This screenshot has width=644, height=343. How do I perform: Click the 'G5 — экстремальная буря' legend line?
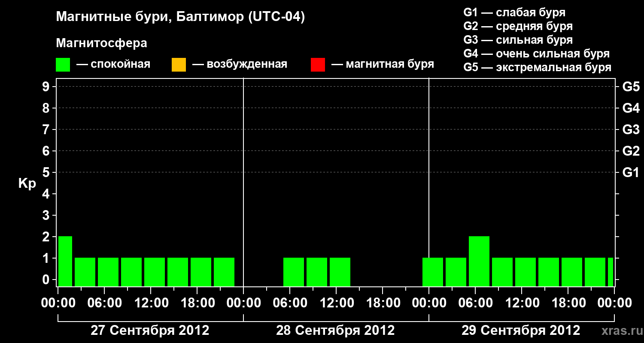[x=538, y=67]
